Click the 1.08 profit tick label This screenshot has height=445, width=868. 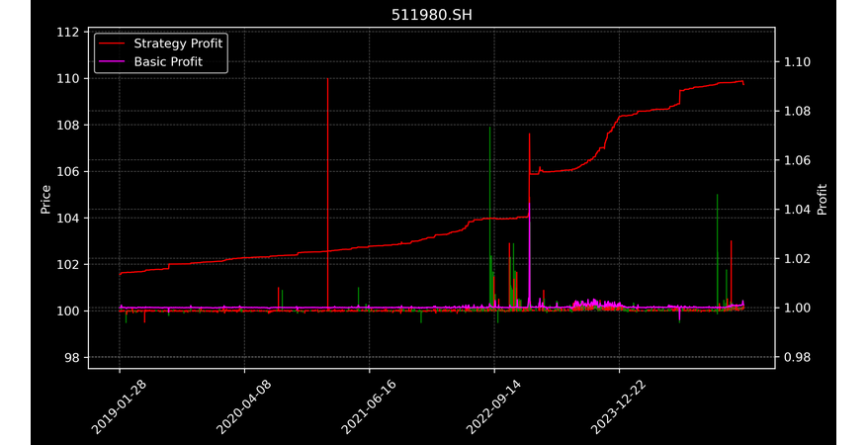[x=797, y=111]
